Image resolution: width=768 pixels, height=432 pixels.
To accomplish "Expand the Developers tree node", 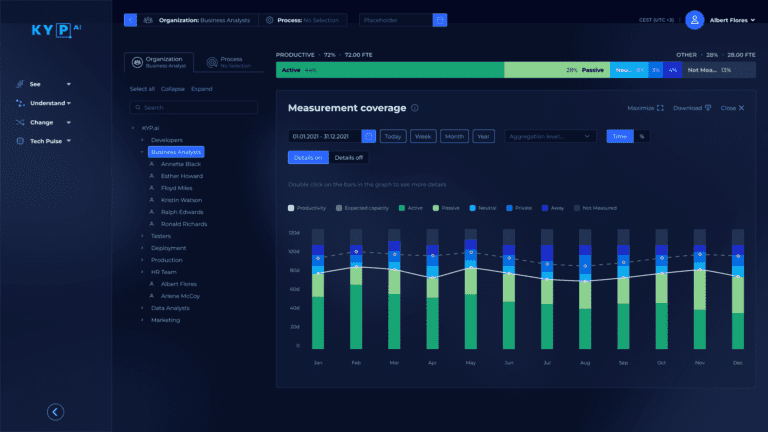I will point(143,140).
